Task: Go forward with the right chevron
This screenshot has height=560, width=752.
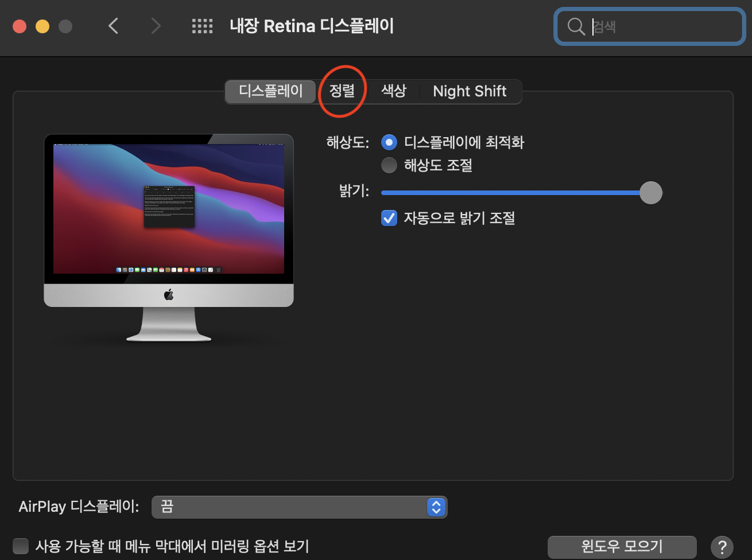Action: coord(156,26)
